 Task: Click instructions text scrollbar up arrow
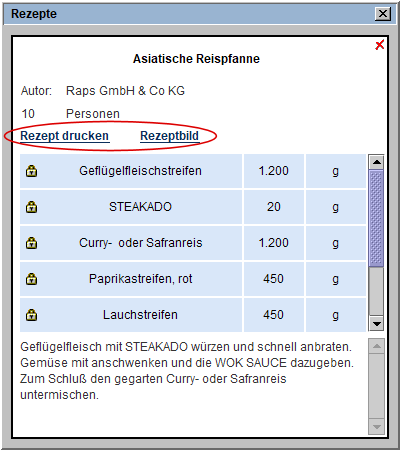pos(377,346)
